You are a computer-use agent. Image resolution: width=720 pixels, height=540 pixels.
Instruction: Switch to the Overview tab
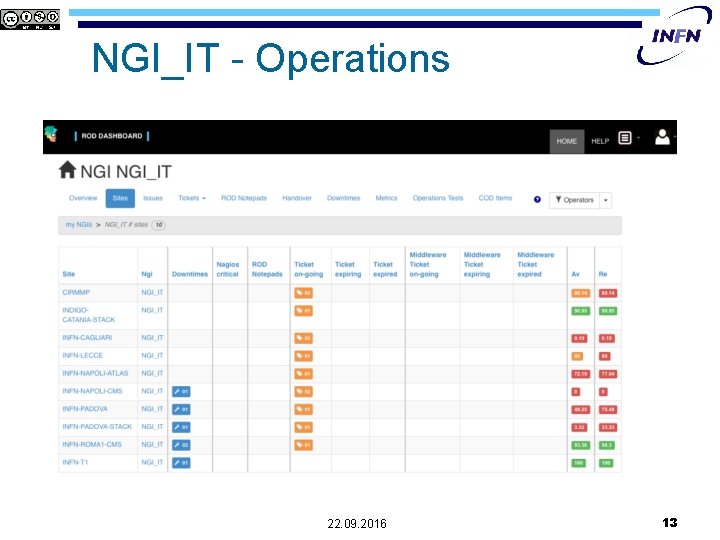[83, 198]
